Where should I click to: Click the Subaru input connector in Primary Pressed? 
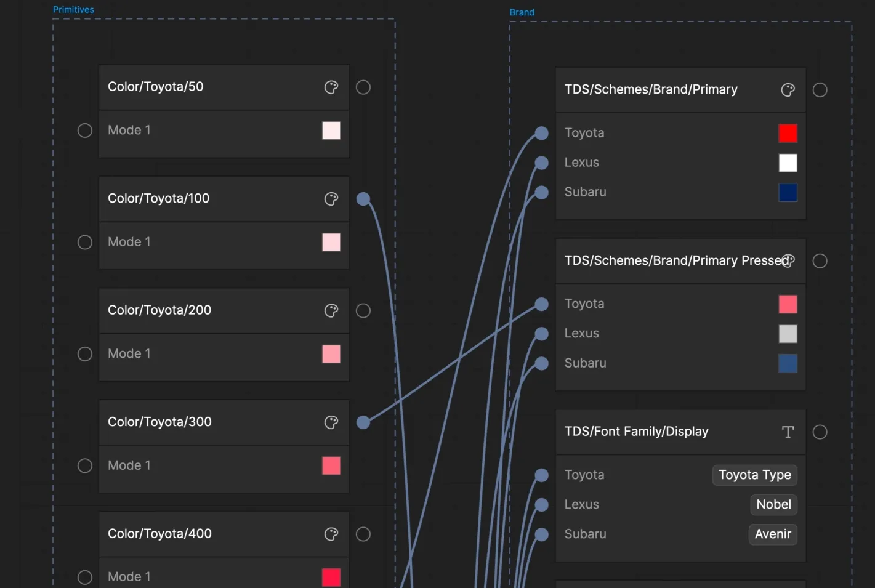pyautogui.click(x=542, y=364)
